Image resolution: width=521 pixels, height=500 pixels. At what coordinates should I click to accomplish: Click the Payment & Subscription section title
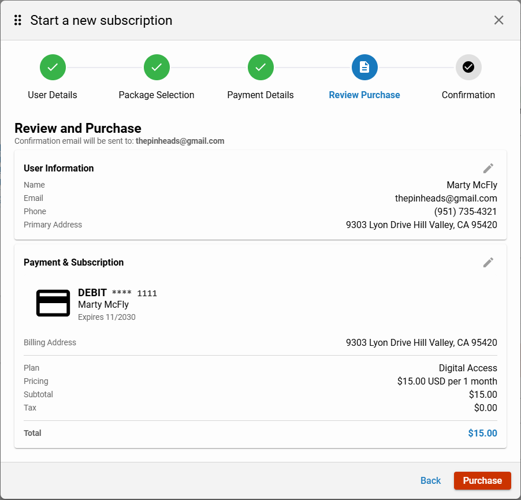74,262
